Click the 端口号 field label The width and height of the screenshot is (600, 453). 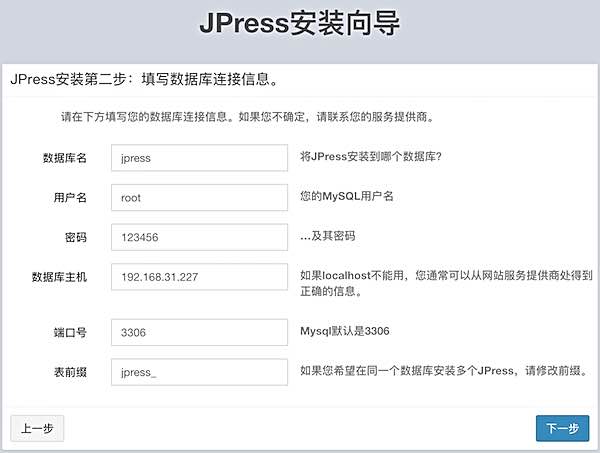[70, 332]
